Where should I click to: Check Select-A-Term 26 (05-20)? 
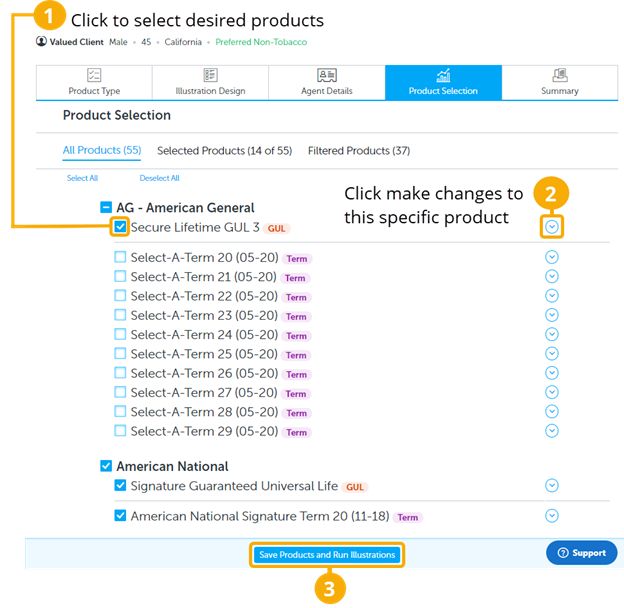tap(120, 373)
